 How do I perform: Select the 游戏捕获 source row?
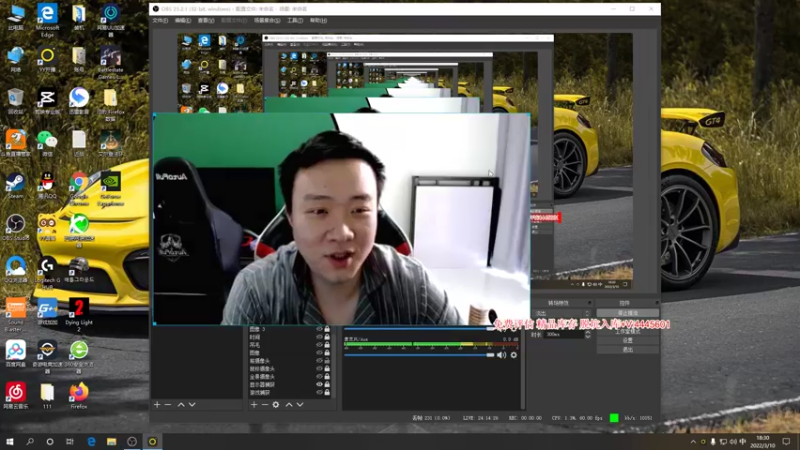[289, 393]
